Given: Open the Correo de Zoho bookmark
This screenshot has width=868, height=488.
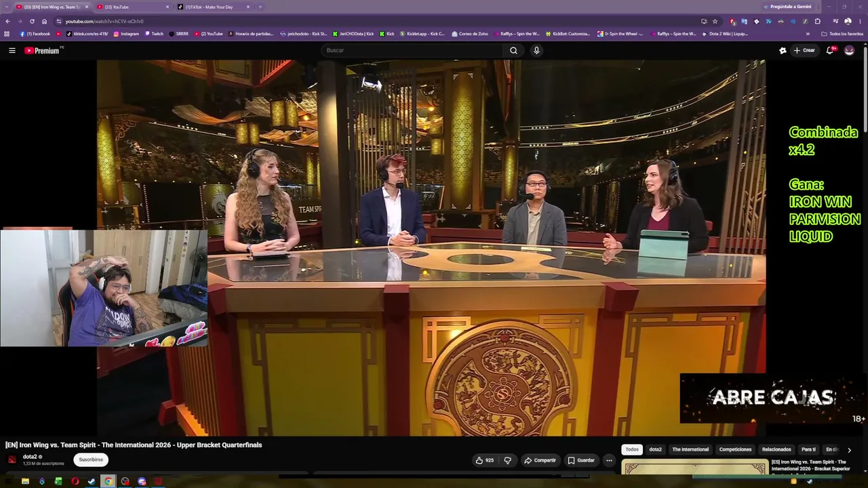Looking at the screenshot, I should (470, 33).
